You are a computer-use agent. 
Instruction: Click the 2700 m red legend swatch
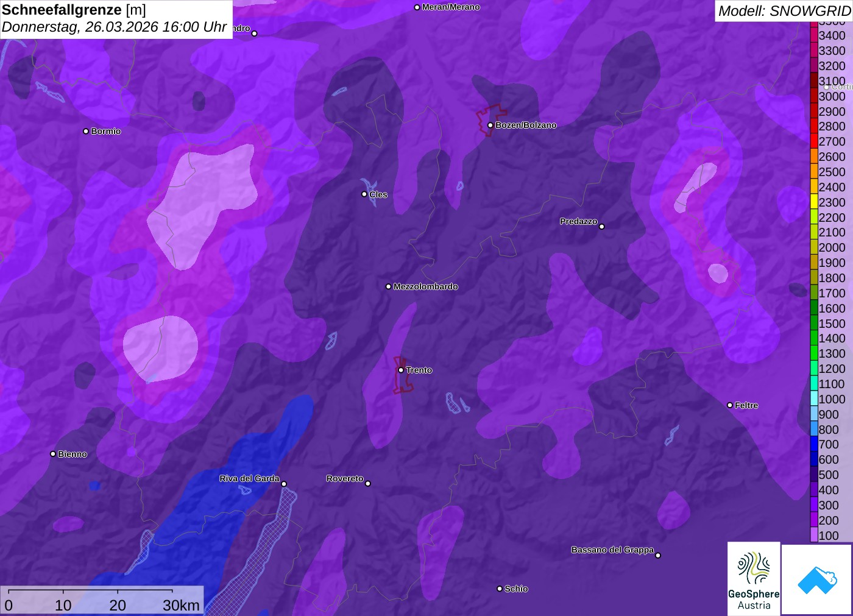814,141
